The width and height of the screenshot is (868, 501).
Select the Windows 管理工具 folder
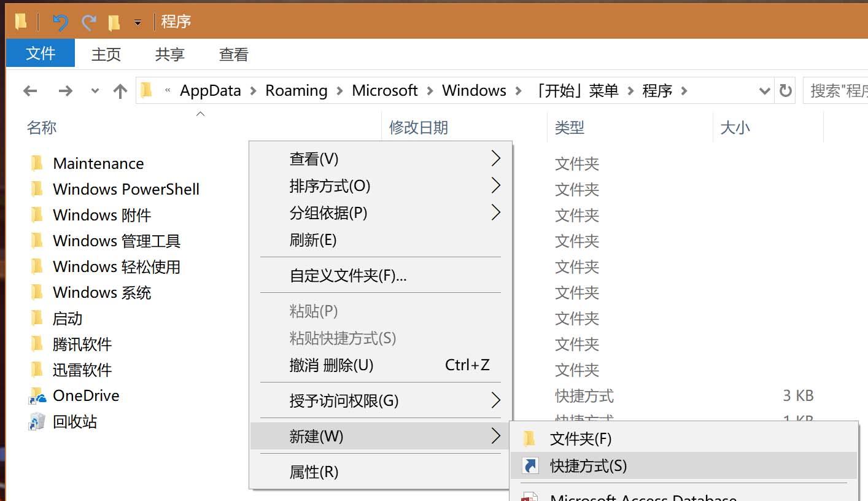tap(117, 241)
